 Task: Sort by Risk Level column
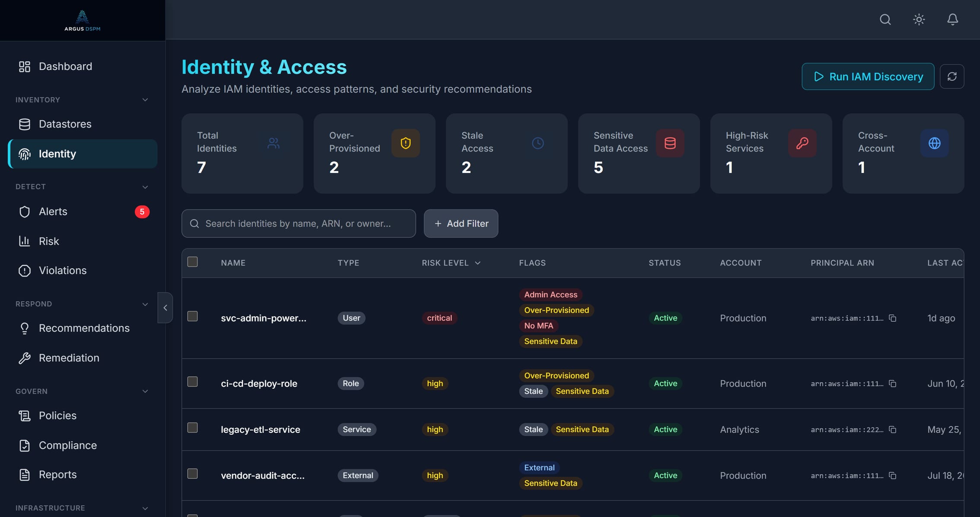tap(451, 263)
